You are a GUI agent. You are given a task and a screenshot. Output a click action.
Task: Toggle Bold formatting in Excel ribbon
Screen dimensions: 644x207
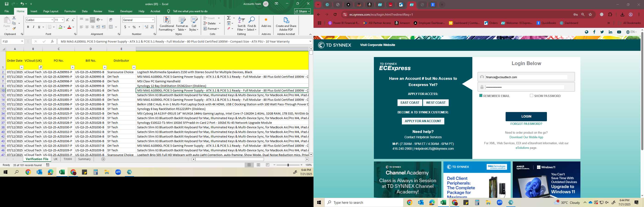pyautogui.click(x=28, y=27)
